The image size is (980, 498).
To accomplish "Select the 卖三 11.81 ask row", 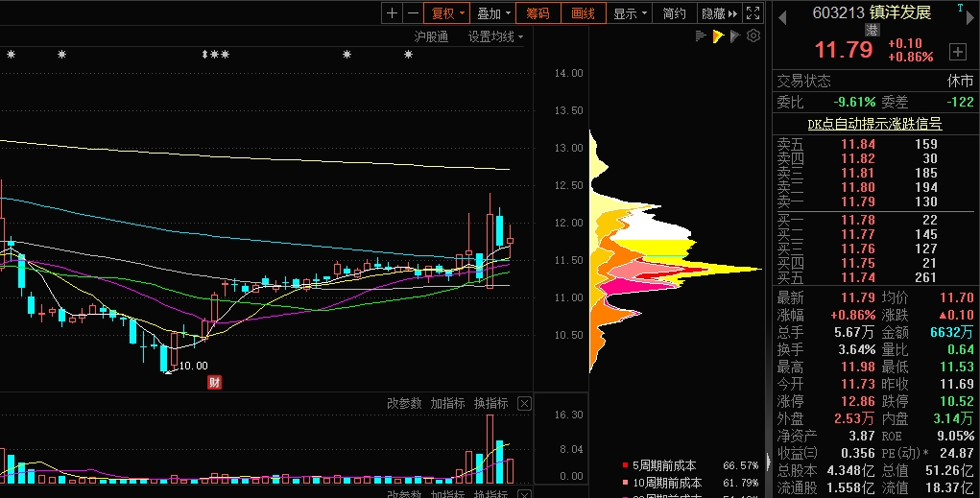I will pos(874,173).
